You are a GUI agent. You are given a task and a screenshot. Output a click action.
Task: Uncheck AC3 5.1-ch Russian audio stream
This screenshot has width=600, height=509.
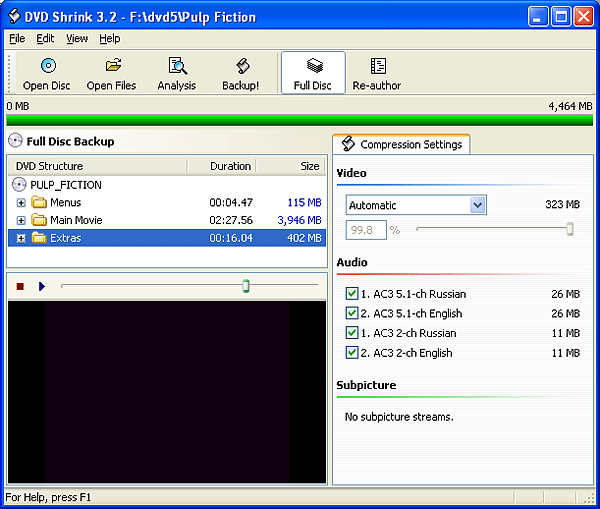[352, 294]
